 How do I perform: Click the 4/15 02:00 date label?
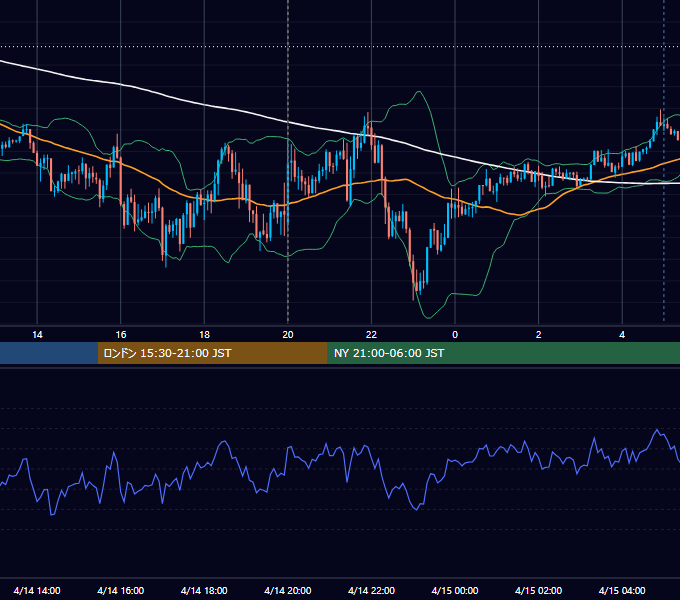pyautogui.click(x=538, y=590)
